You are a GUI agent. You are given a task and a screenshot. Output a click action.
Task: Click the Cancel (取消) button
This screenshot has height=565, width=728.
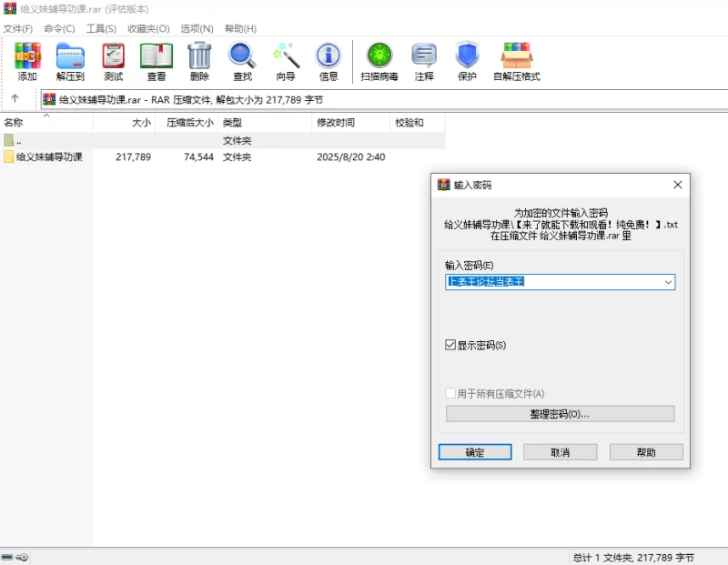pos(560,452)
